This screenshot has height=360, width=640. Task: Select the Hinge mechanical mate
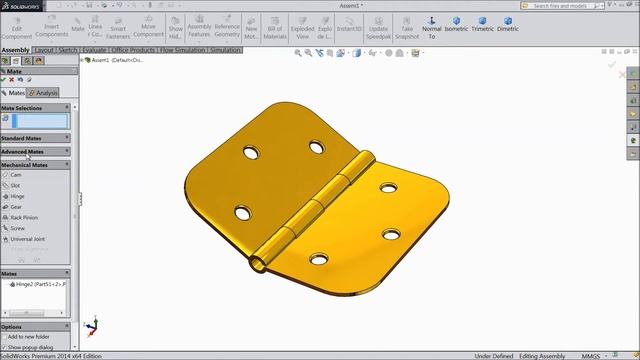click(x=13, y=196)
